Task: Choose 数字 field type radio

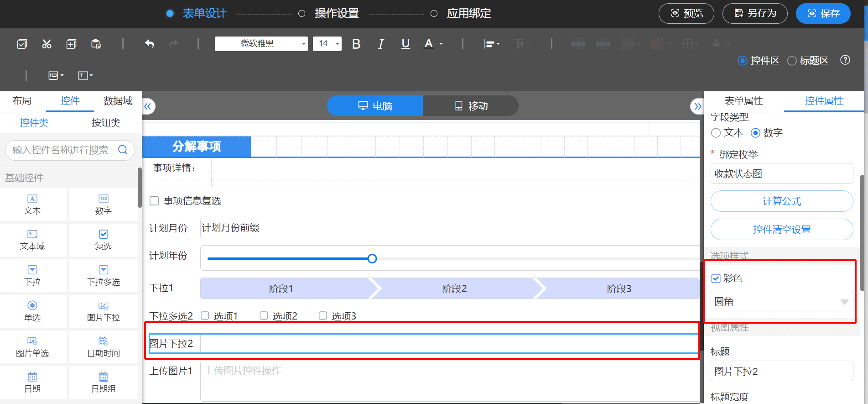Action: 755,133
